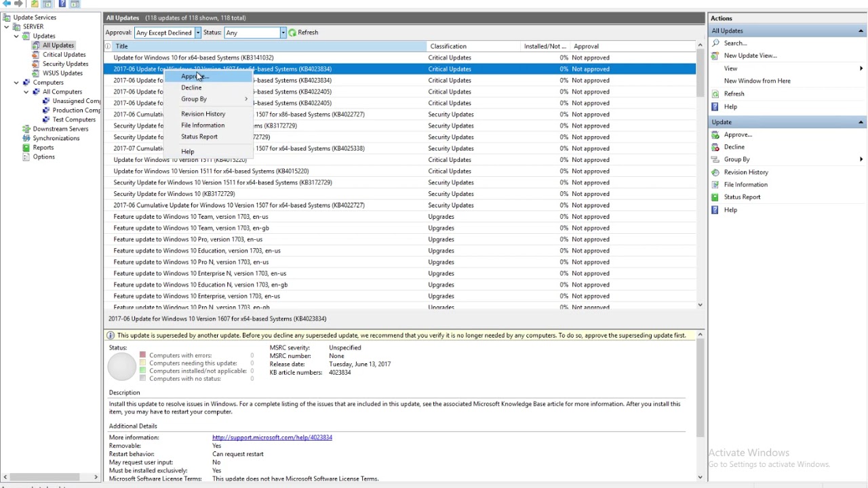Click the Critical Updates tree icon
Image resolution: width=868 pixels, height=488 pixels.
pyautogui.click(x=36, y=55)
